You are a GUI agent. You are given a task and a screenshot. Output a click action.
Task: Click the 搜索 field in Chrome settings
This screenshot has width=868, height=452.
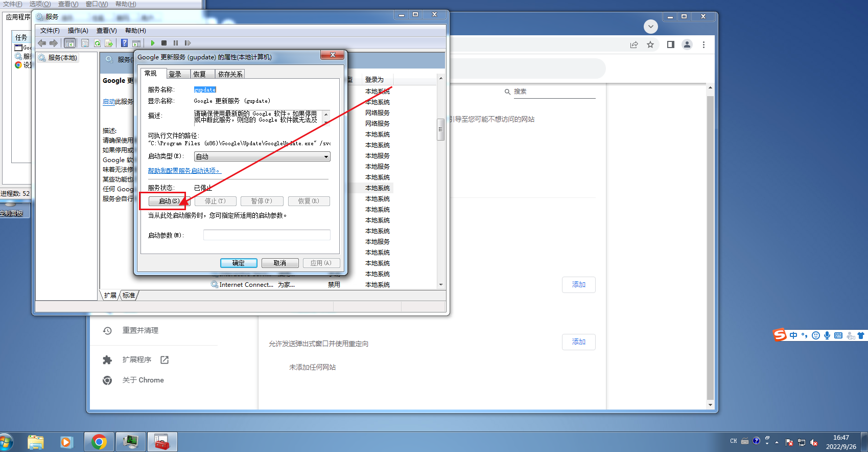pyautogui.click(x=554, y=92)
